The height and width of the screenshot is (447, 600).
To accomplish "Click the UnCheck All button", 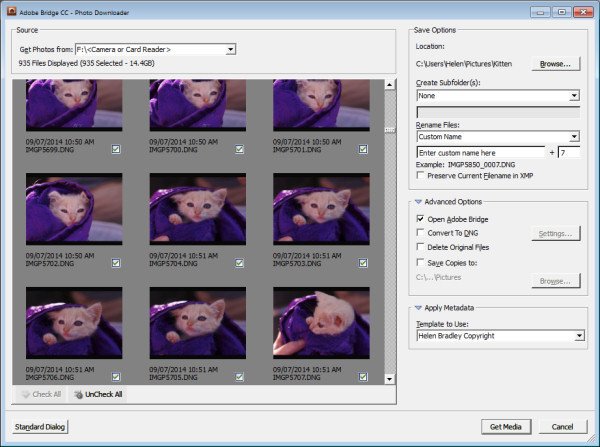I will tap(97, 394).
